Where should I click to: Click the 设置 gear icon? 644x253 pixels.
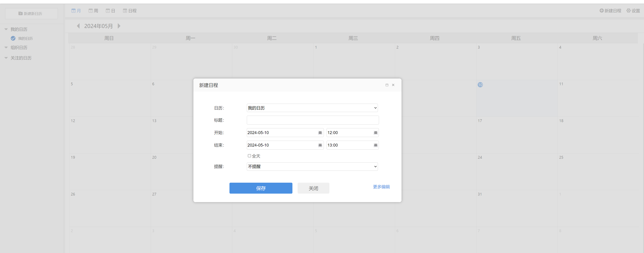click(628, 11)
